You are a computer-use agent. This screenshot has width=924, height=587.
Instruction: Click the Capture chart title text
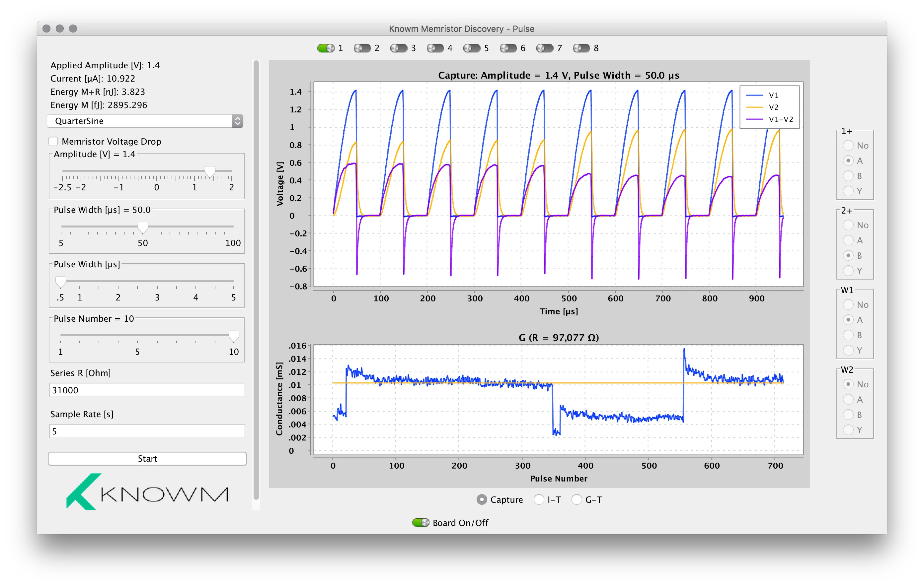(559, 75)
